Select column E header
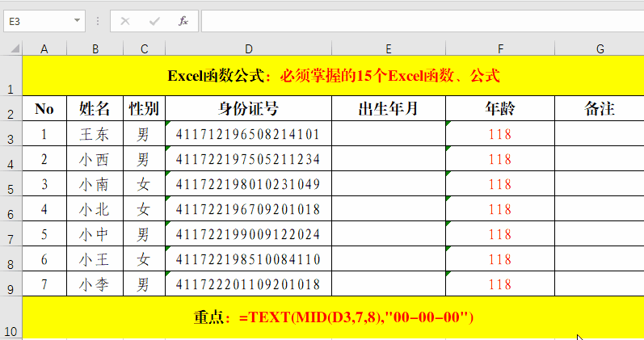The image size is (644, 340). coord(389,49)
